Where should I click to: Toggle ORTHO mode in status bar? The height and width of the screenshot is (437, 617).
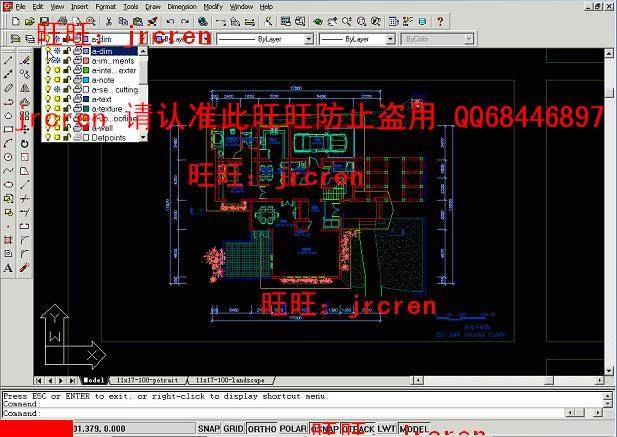(262, 428)
